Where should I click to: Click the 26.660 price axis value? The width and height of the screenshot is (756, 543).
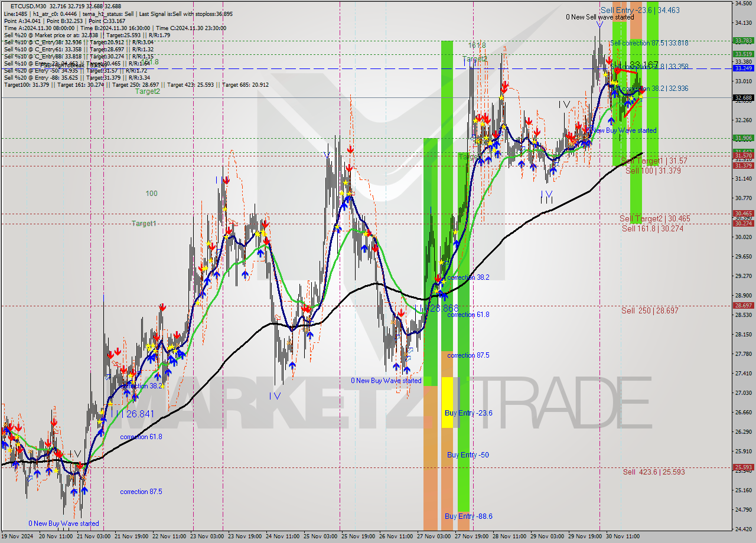[743, 412]
